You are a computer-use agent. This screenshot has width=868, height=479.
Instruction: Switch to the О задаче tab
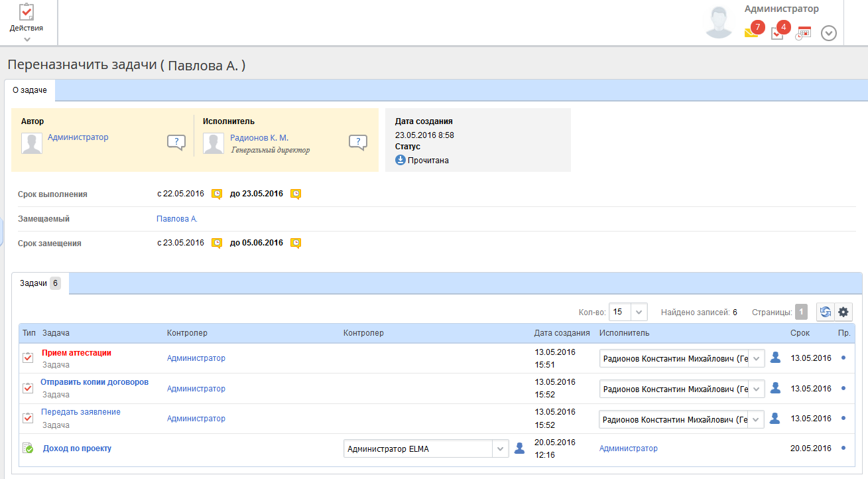point(30,90)
